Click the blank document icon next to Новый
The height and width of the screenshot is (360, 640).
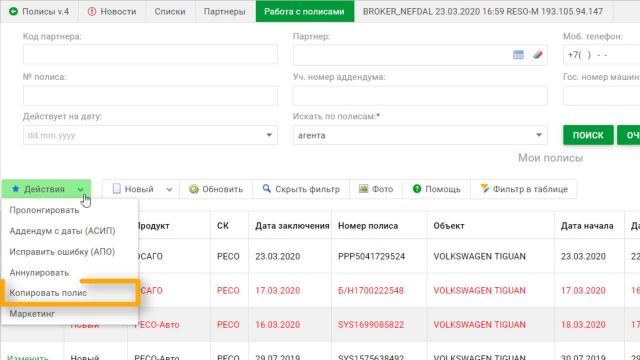click(x=117, y=189)
